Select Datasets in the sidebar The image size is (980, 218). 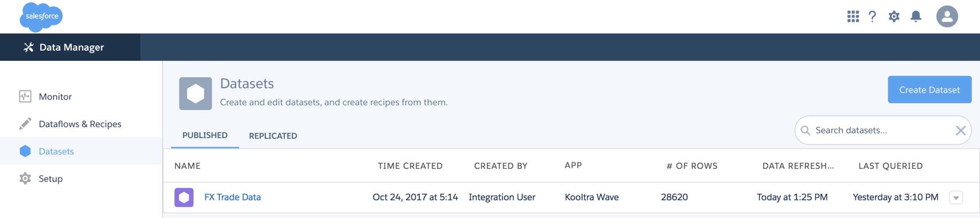coord(81,151)
